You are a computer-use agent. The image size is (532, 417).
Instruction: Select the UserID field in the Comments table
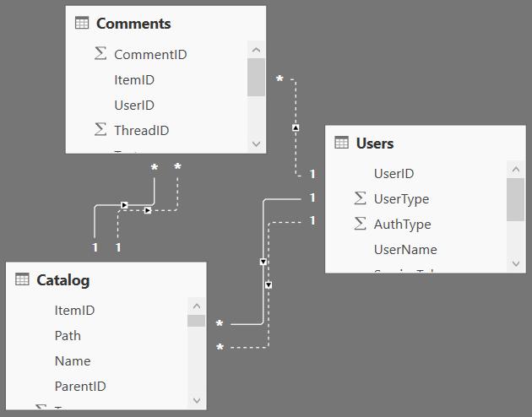coord(134,106)
